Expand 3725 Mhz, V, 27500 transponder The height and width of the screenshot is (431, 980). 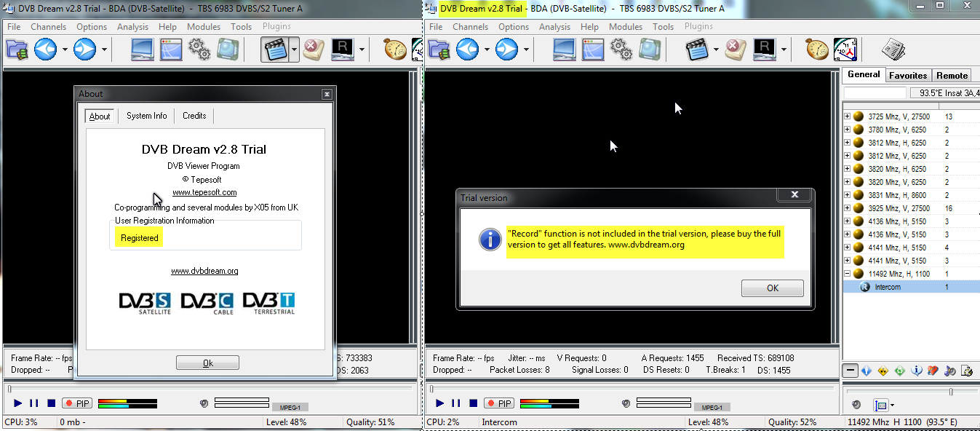[x=847, y=116]
